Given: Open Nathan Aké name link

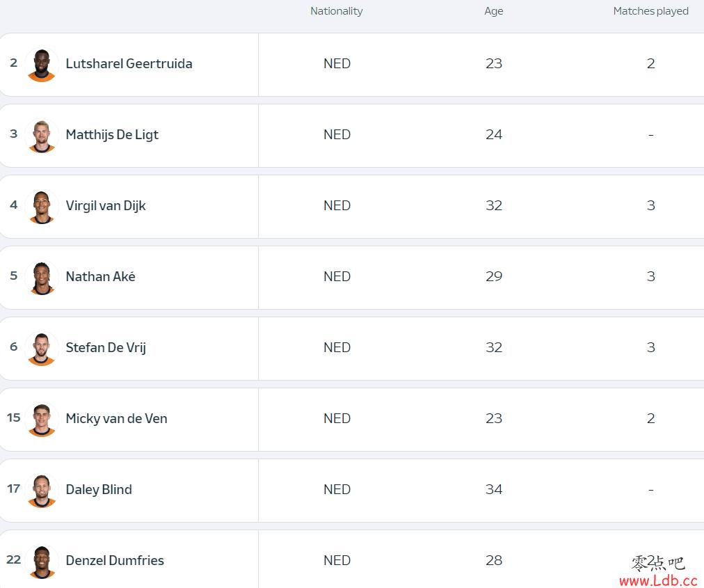Looking at the screenshot, I should click(100, 276).
